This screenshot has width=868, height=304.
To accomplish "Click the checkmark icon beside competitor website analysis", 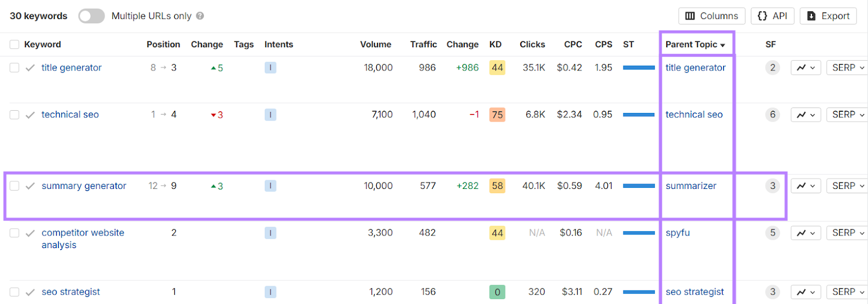I will pos(30,233).
